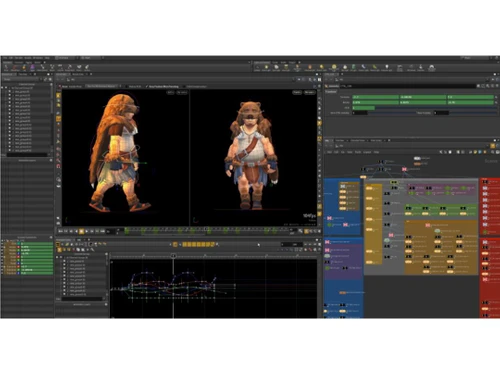Open the No cam dropdown in left viewport
Screen dimensions: 500x375
click(182, 92)
